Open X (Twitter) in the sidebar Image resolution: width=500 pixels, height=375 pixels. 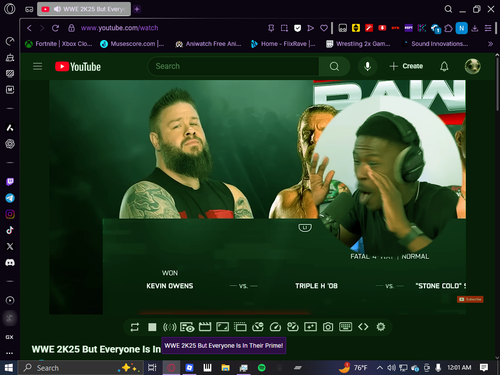[10, 246]
